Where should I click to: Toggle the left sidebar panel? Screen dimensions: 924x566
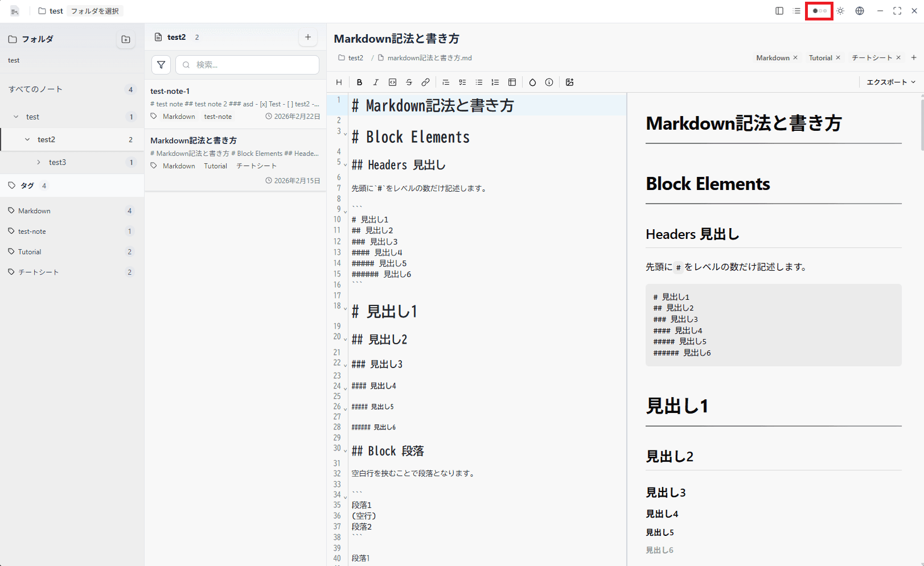tap(779, 11)
